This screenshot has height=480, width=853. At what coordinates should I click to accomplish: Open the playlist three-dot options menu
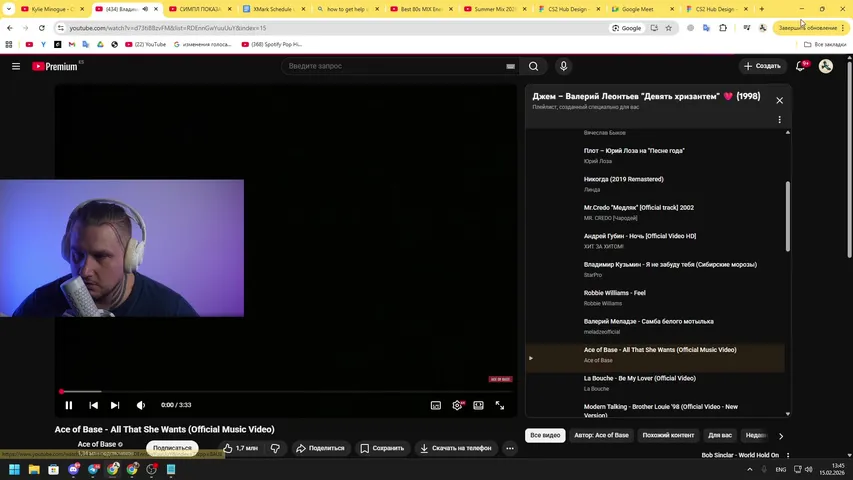click(779, 120)
